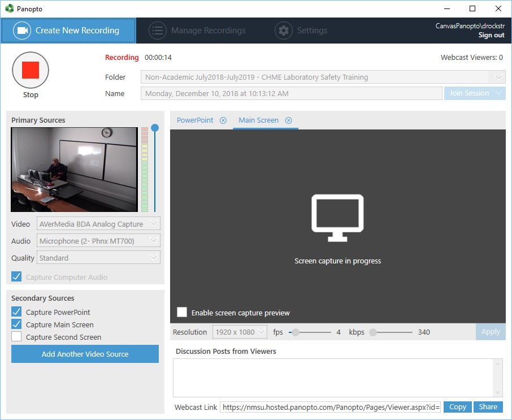Viewport: 512px width, 420px height.
Task: Uncheck Capture Main Screen
Action: 16,324
